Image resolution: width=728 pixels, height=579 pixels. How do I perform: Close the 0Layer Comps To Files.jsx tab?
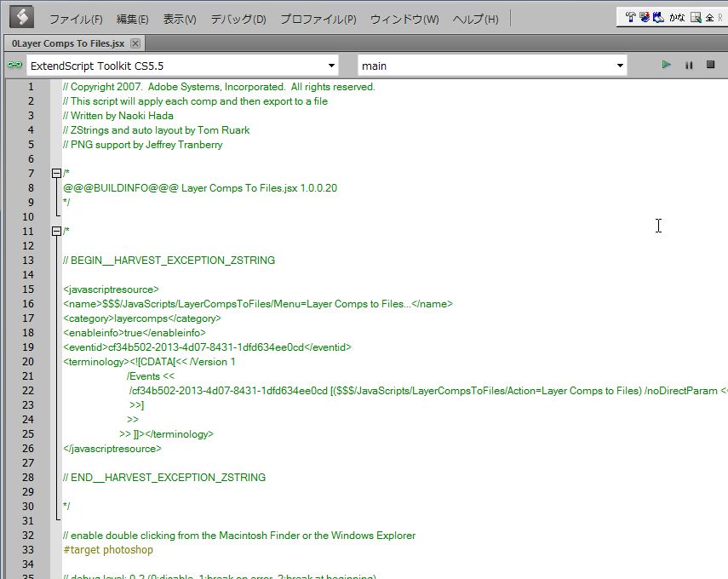coord(135,43)
